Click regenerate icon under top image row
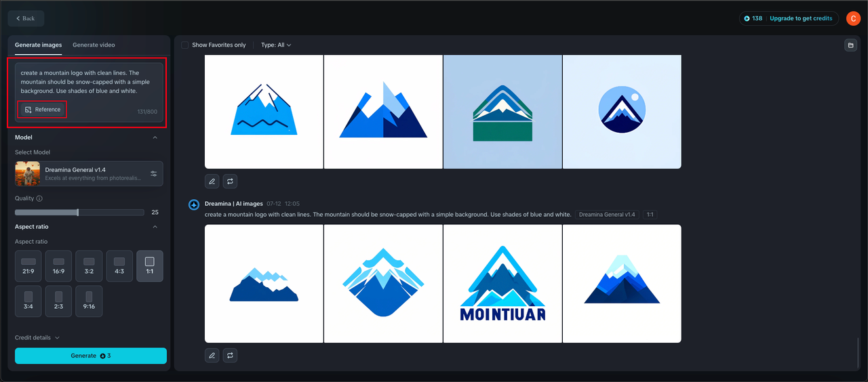The height and width of the screenshot is (382, 868). coord(231,181)
